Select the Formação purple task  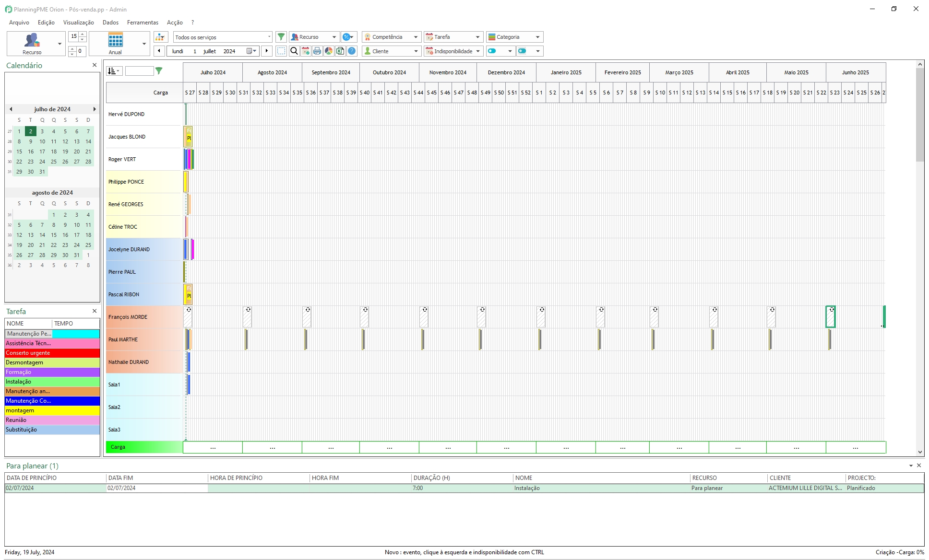pyautogui.click(x=52, y=372)
